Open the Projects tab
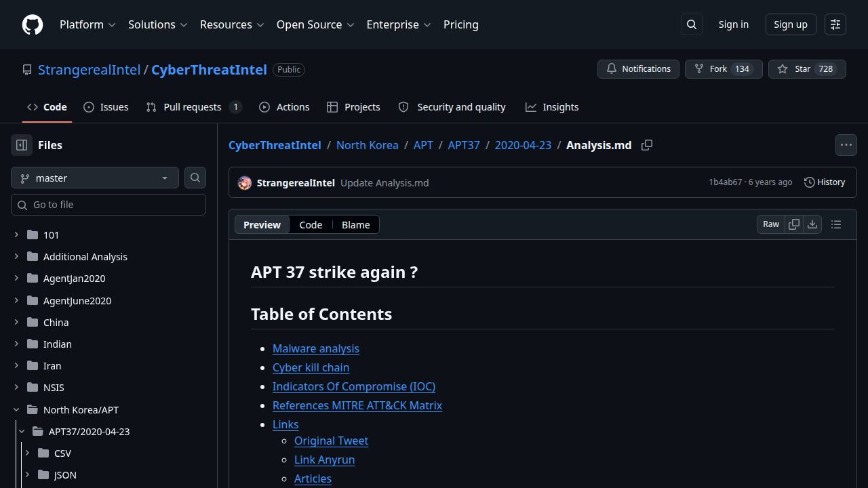This screenshot has height=488, width=868. [x=353, y=107]
